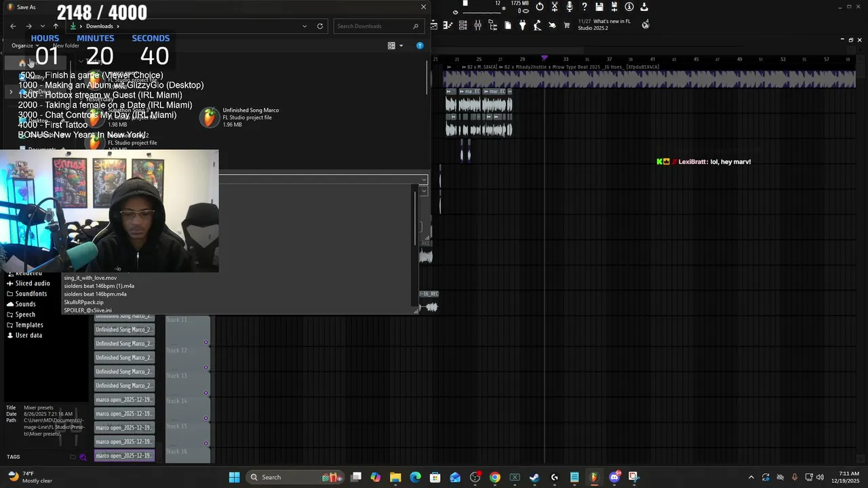
Task: Click the Back arrow in Save As dialog
Action: click(13, 26)
